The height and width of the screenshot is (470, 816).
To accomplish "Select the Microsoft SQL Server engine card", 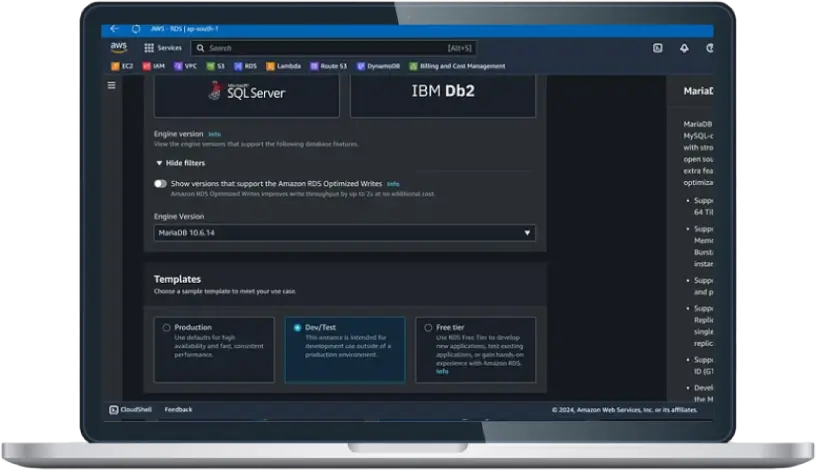I will click(x=247, y=95).
